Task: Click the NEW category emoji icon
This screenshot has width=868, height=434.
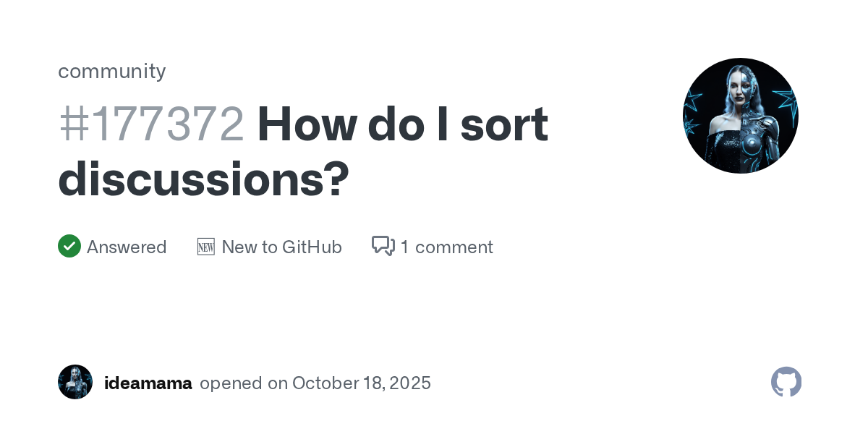Action: click(x=206, y=247)
